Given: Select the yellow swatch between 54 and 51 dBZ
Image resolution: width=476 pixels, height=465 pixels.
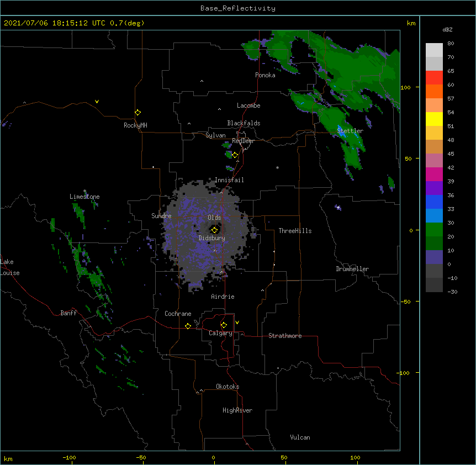Looking at the screenshot, I should point(434,119).
